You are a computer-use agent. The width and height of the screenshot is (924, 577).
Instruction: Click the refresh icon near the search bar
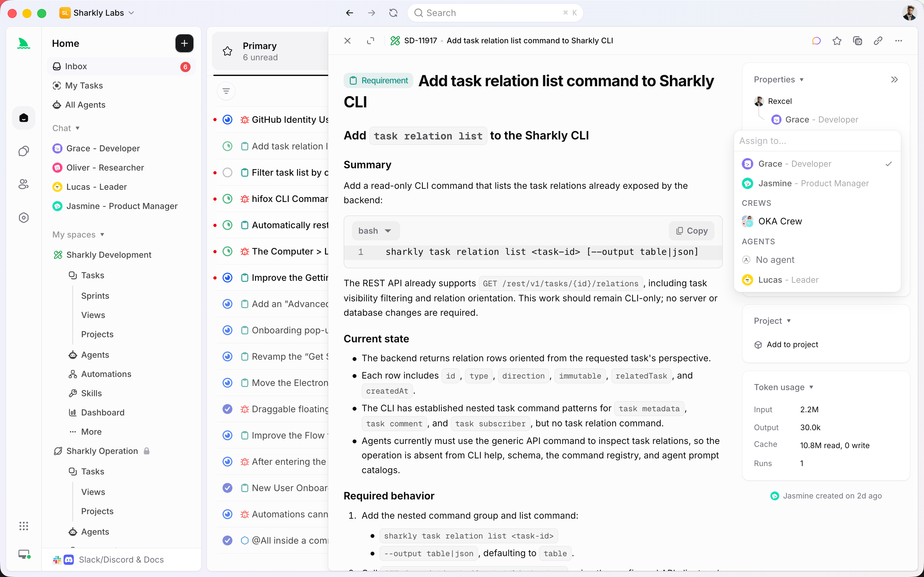[x=393, y=13]
